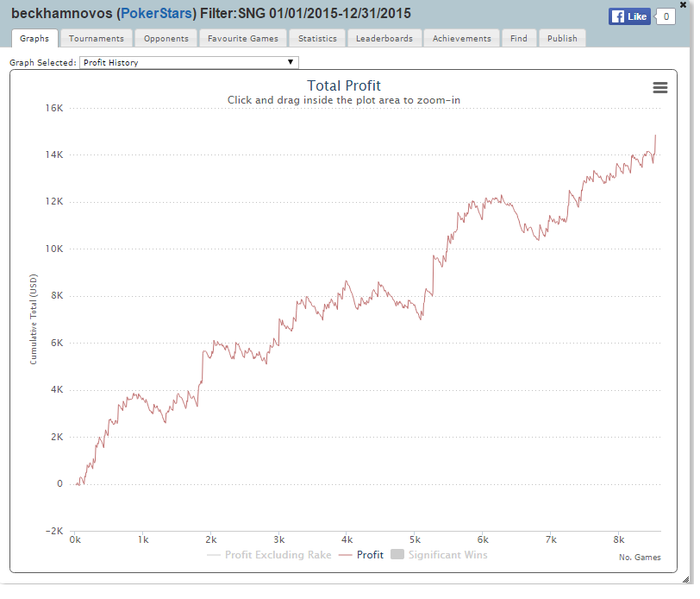Close the profile popup with X
The image size is (700, 599).
[x=683, y=4]
